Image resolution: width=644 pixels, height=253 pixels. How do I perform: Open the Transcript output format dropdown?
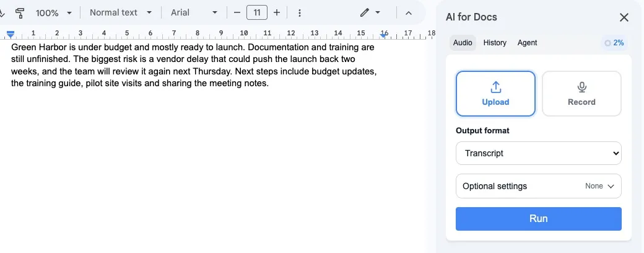coord(539,153)
